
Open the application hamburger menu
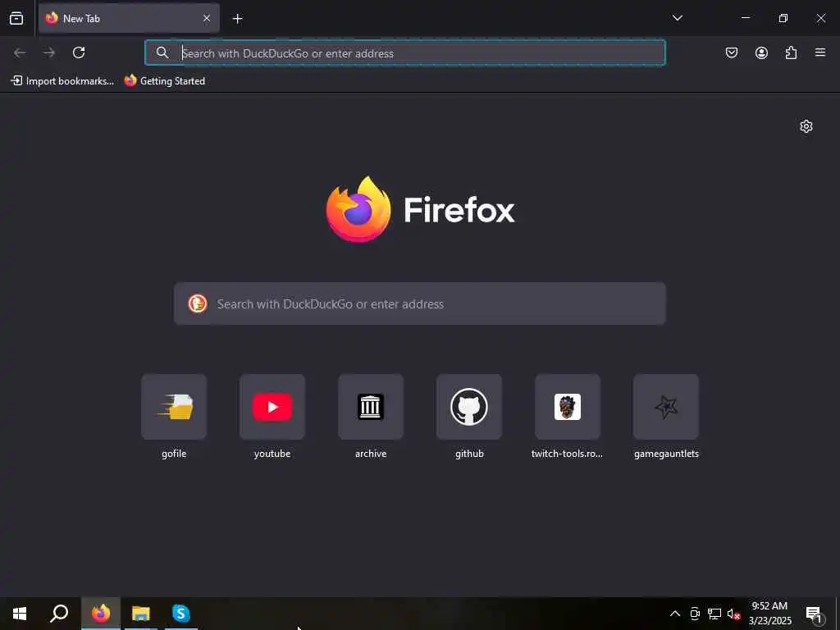[x=820, y=52]
